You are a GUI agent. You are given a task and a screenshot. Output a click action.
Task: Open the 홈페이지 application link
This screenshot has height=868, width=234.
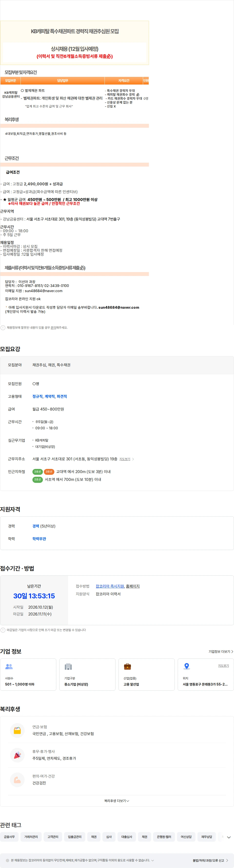[x=132, y=586]
